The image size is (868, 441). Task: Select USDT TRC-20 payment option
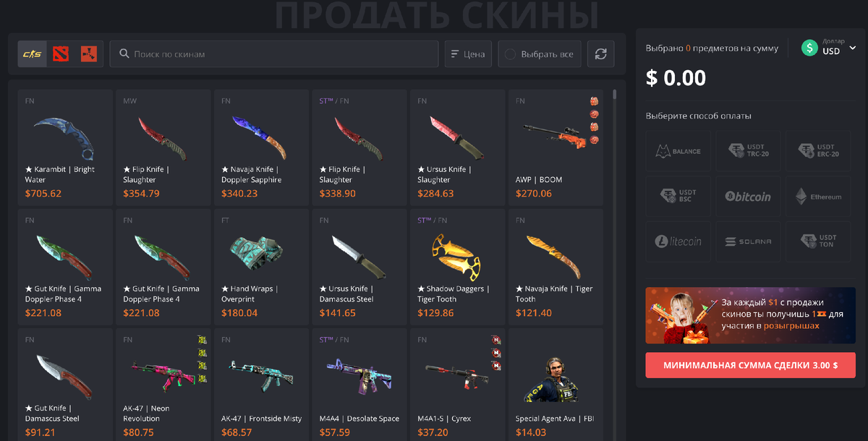[748, 151]
